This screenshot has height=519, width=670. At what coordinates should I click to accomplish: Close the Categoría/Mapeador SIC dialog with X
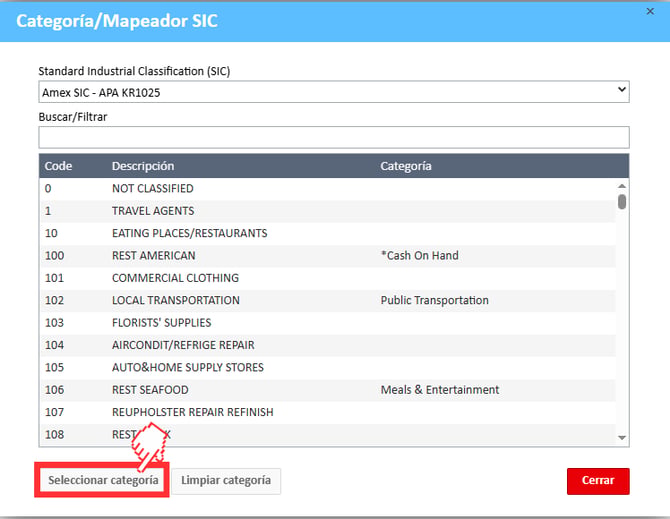coord(650,12)
